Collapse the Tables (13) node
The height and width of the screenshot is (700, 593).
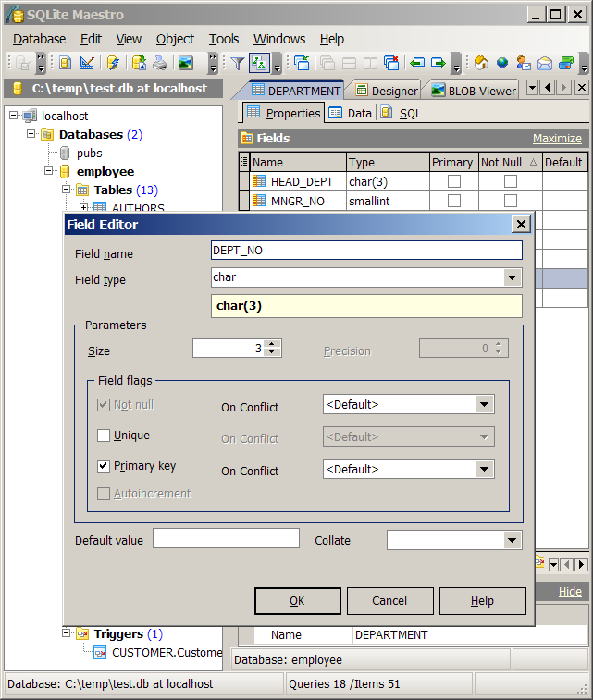pyautogui.click(x=66, y=190)
